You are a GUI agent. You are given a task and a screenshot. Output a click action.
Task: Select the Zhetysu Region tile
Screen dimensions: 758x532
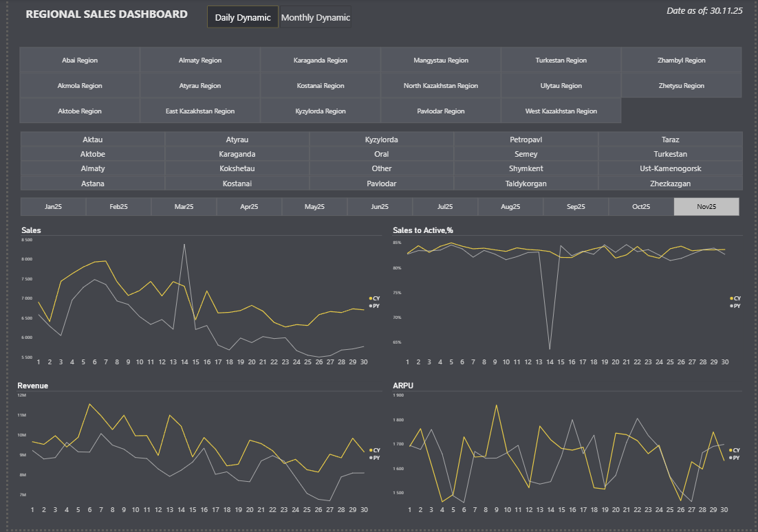point(682,86)
